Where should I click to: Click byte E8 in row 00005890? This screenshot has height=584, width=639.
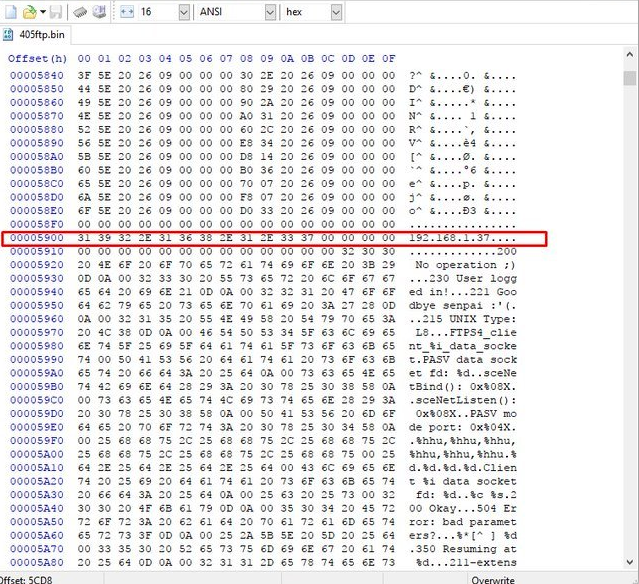247,143
